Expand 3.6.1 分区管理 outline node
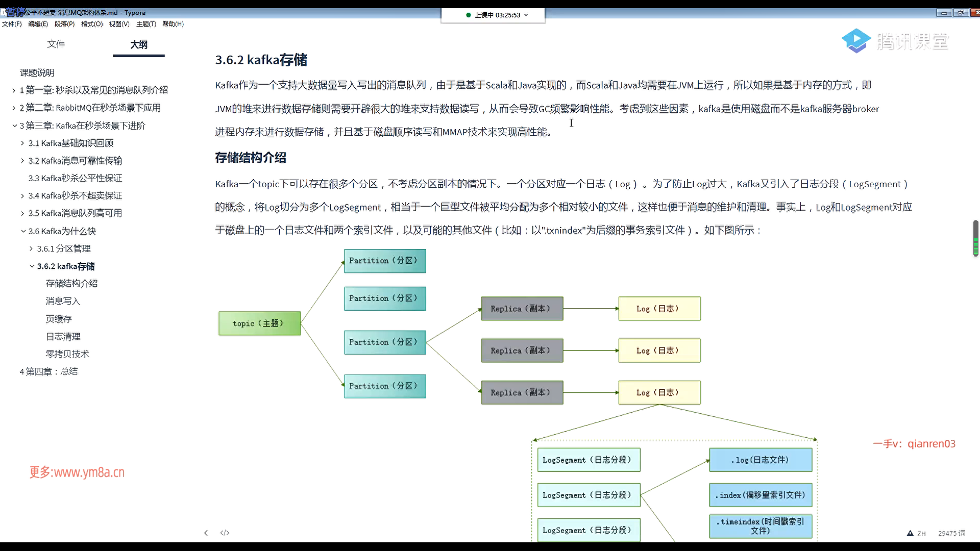980x551 pixels. (31, 248)
